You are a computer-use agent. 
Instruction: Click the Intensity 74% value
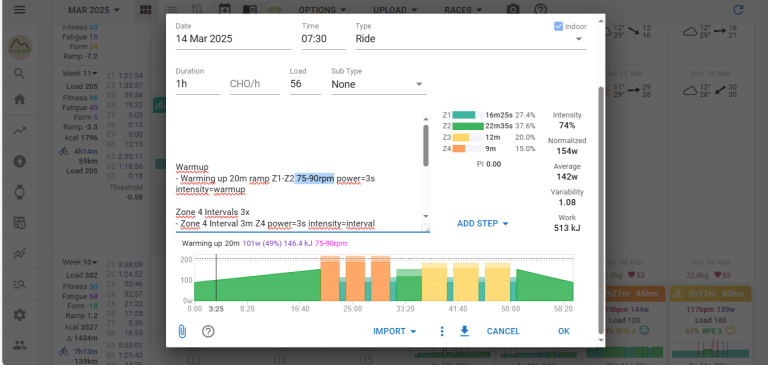567,125
